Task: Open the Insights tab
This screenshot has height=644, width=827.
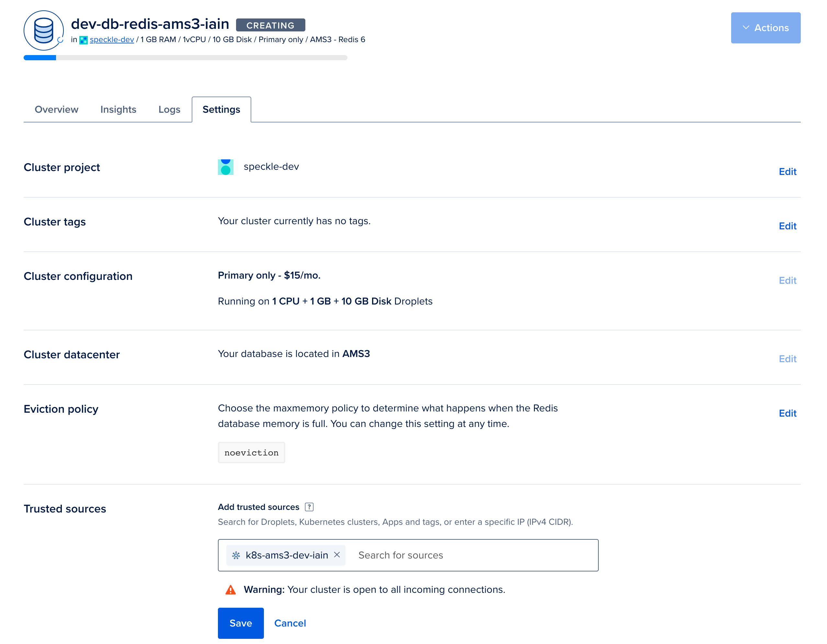Action: coord(118,109)
